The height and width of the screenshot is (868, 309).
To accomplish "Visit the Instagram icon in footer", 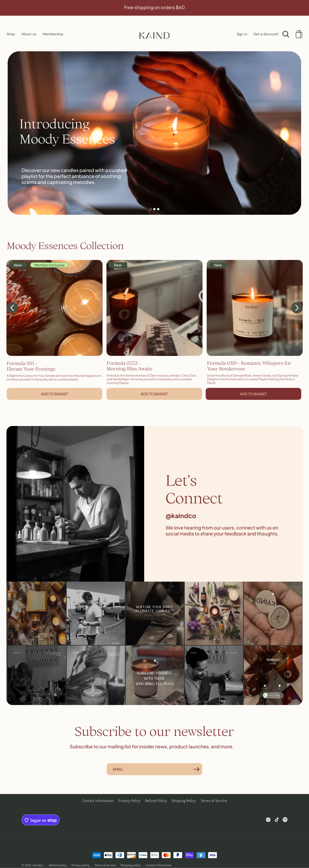I will (x=268, y=820).
